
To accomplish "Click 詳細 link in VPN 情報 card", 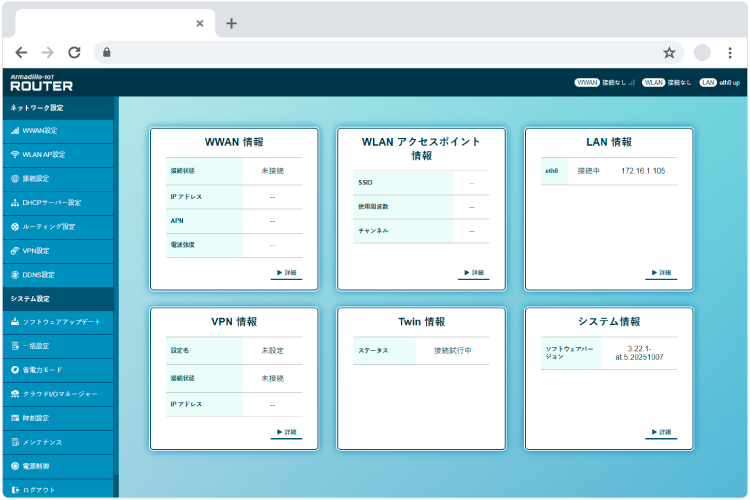I will [285, 433].
